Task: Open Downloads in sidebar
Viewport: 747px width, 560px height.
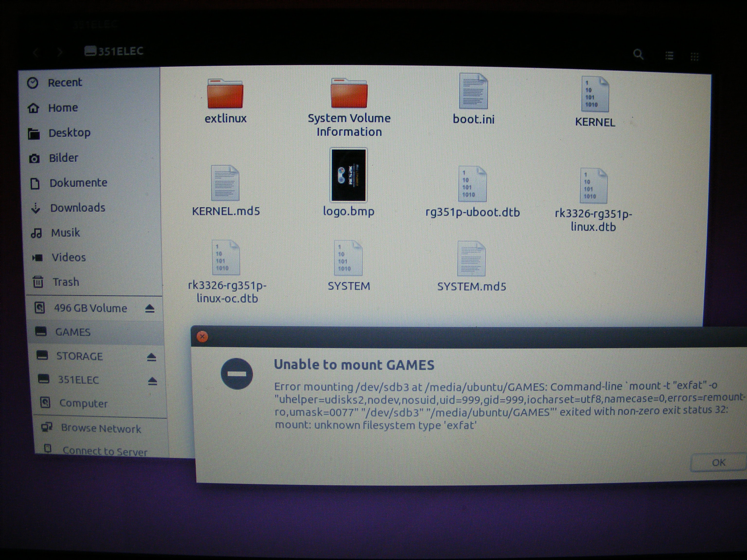Action: 77,208
